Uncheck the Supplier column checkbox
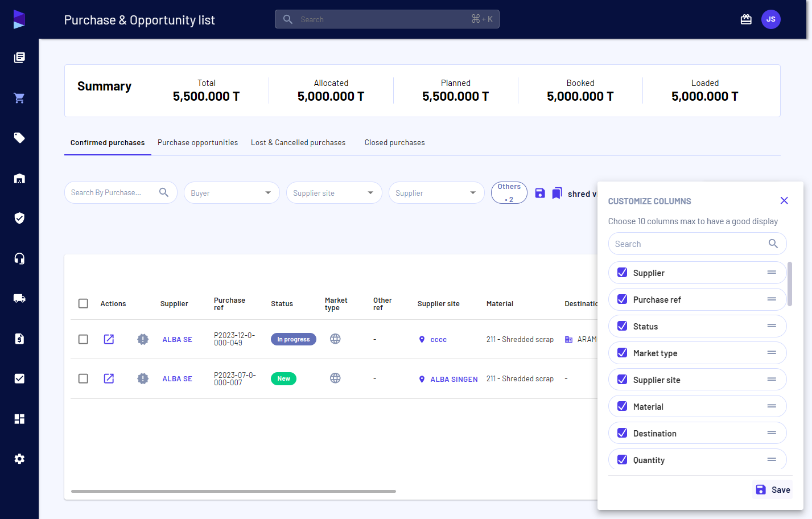 pyautogui.click(x=623, y=273)
